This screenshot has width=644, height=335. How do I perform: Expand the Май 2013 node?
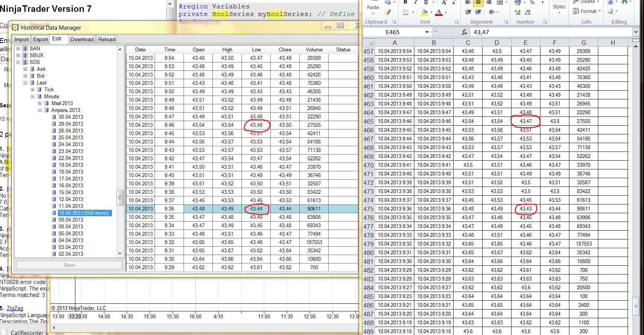[40, 103]
